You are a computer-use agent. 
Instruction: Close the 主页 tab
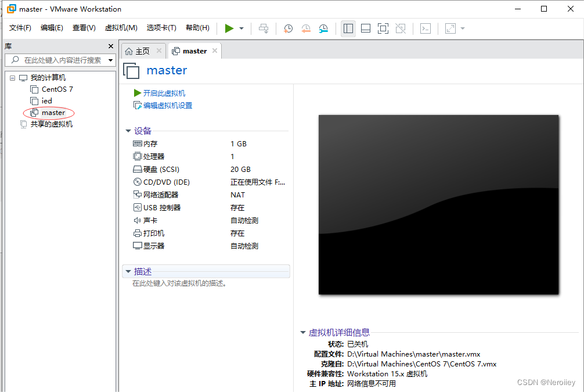pos(159,51)
